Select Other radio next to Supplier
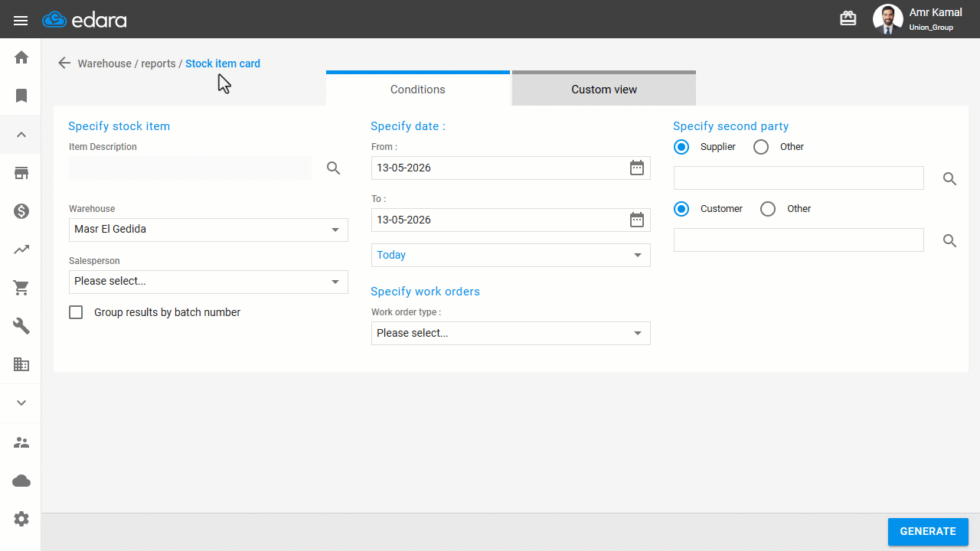The height and width of the screenshot is (551, 980). point(761,147)
